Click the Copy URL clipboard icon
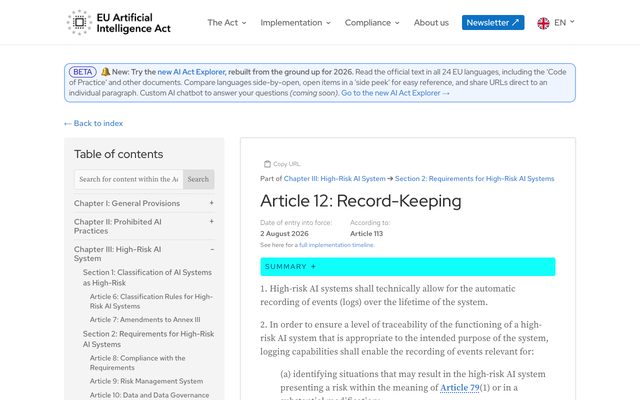This screenshot has width=640, height=400. pyautogui.click(x=267, y=164)
